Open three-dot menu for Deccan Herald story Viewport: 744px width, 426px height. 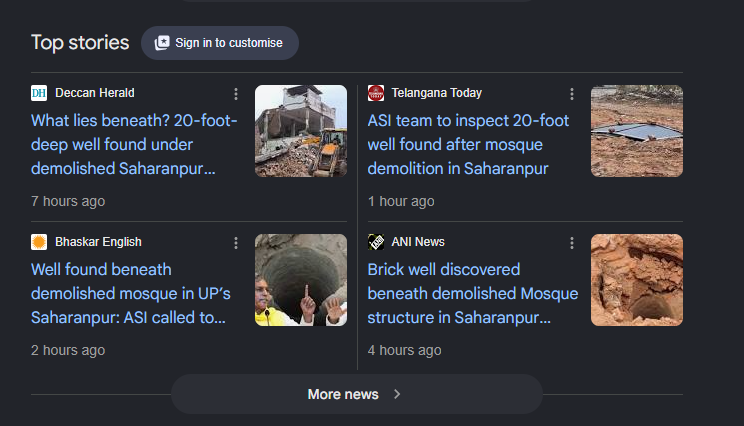236,94
